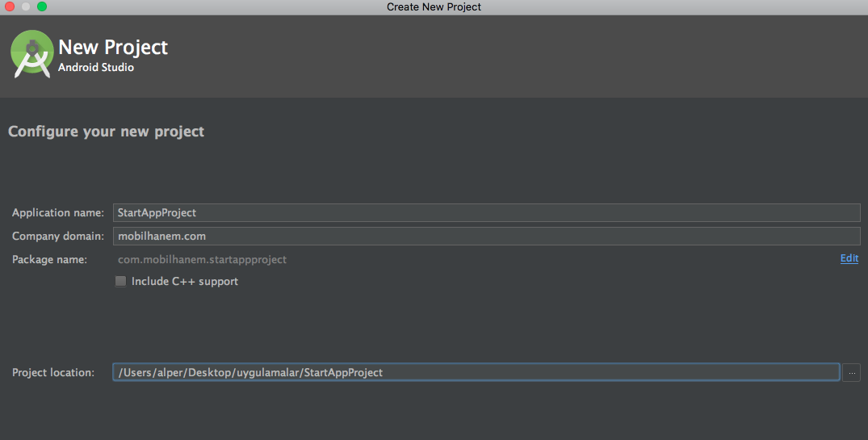Viewport: 868px width, 440px height.
Task: Minimize the window using the yellow button
Action: point(26,6)
